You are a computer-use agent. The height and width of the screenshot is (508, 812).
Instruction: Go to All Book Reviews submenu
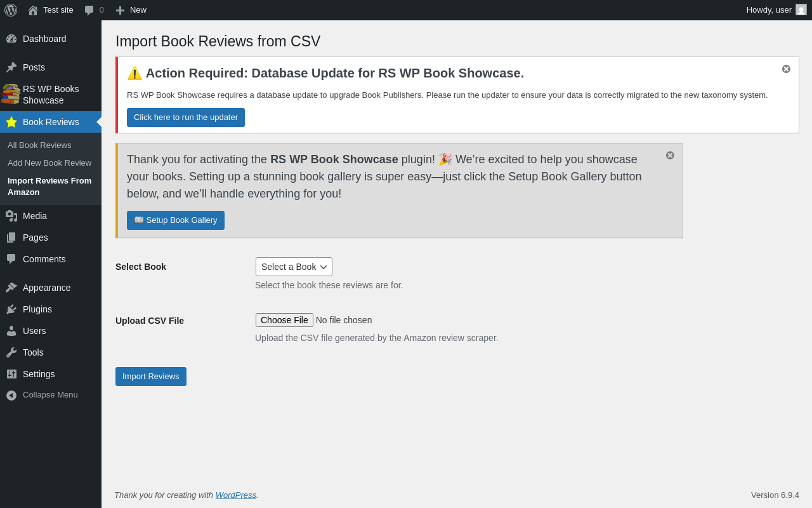(x=39, y=145)
